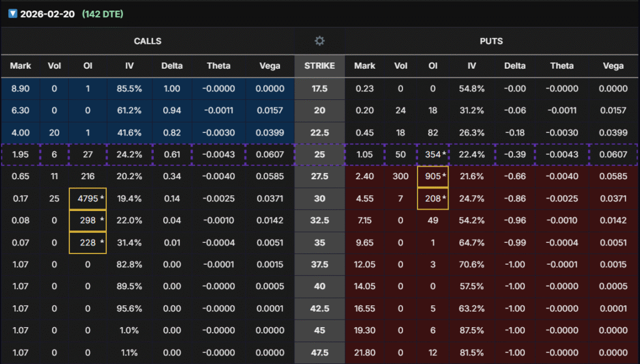Screen dimensions: 640x364
Task: Click the 2026-02-20 expiration date label
Action: (x=48, y=14)
